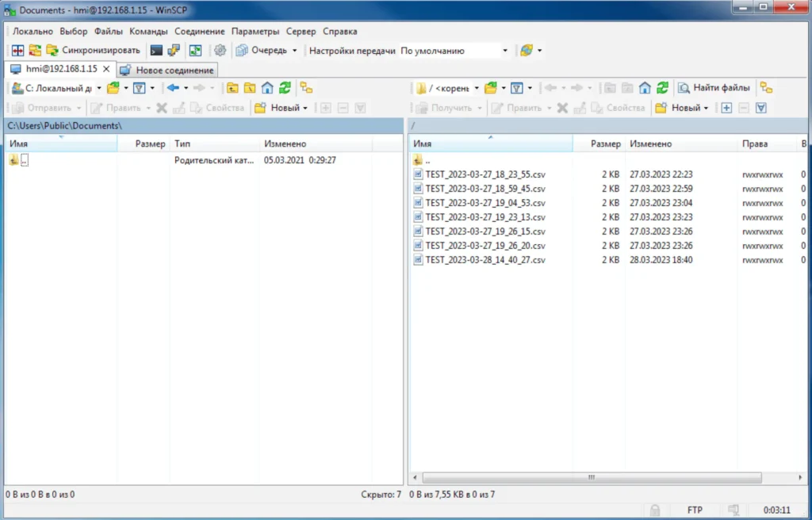Toggle the local directory tree icon
The width and height of the screenshot is (812, 520).
click(306, 88)
